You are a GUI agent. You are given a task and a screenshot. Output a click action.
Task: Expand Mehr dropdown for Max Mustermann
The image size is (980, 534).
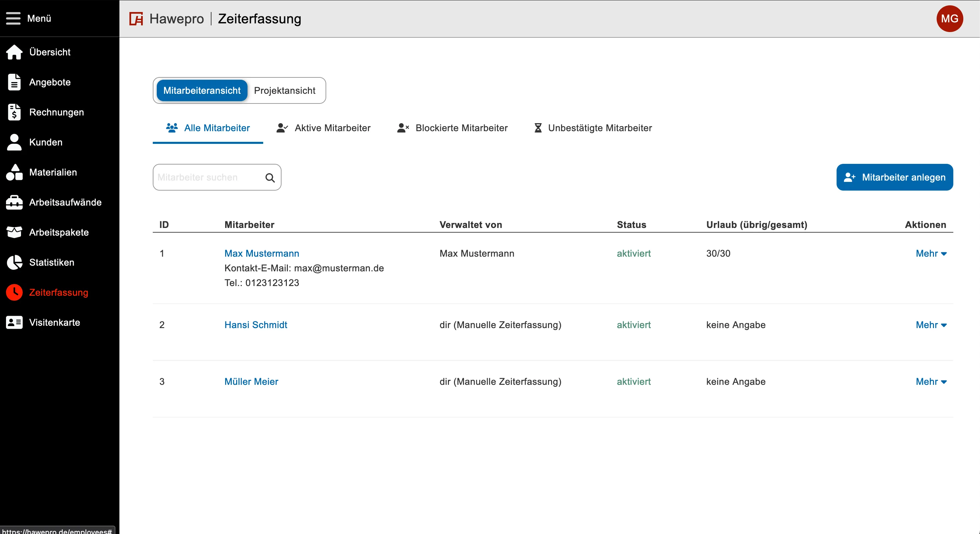(931, 254)
